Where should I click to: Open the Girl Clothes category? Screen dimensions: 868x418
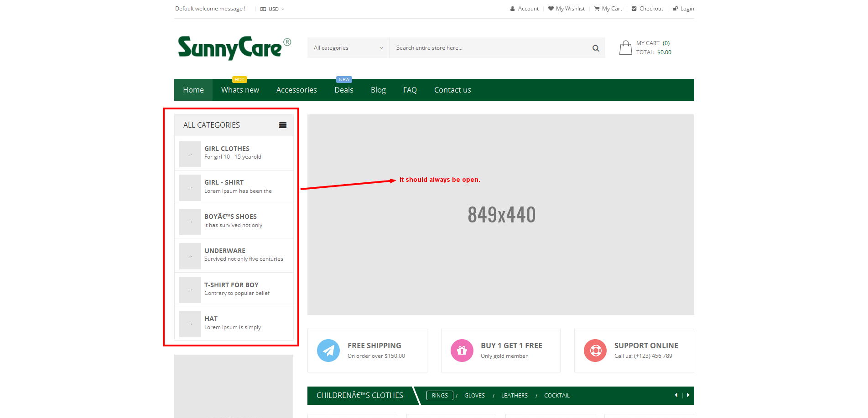pyautogui.click(x=227, y=149)
